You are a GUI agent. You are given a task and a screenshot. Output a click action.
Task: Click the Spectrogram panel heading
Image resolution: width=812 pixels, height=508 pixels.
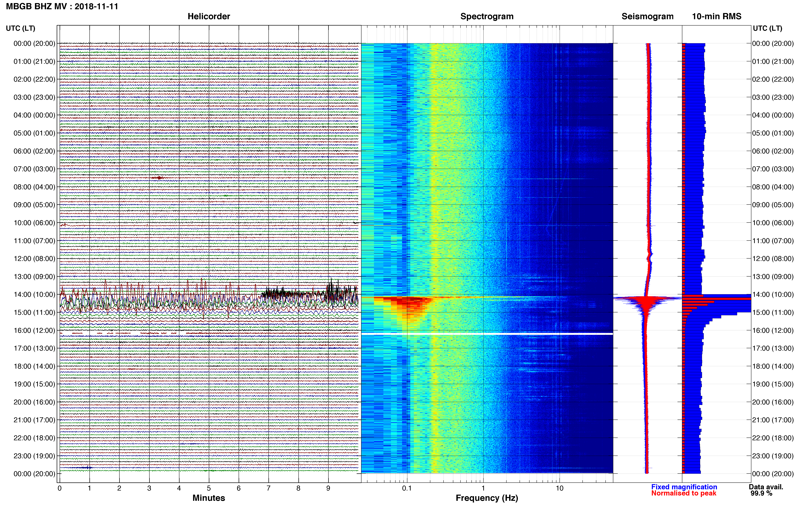click(x=487, y=16)
